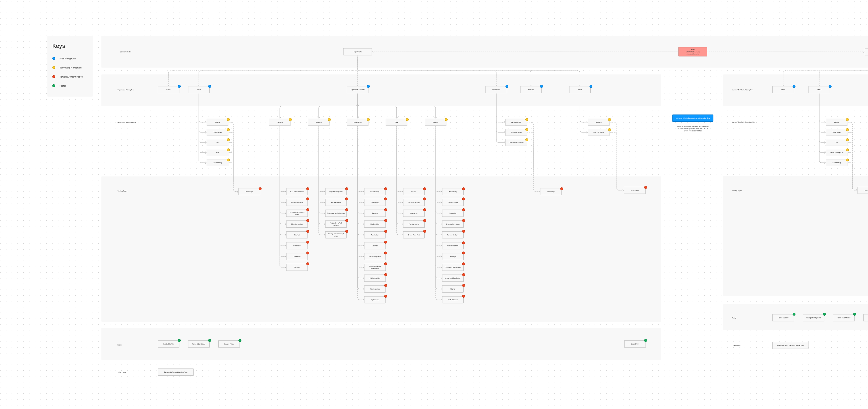Select the blue Add small CTA note
Image resolution: width=868 pixels, height=409 pixels.
pos(693,118)
